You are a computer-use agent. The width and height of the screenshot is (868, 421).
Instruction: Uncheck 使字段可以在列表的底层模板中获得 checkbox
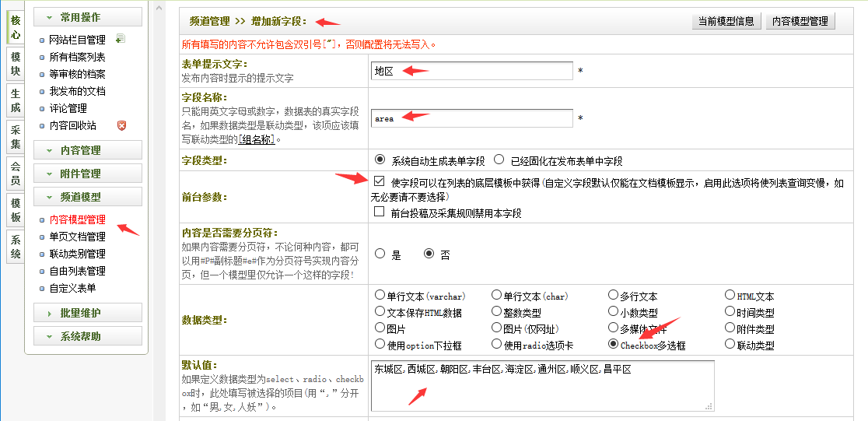point(380,181)
